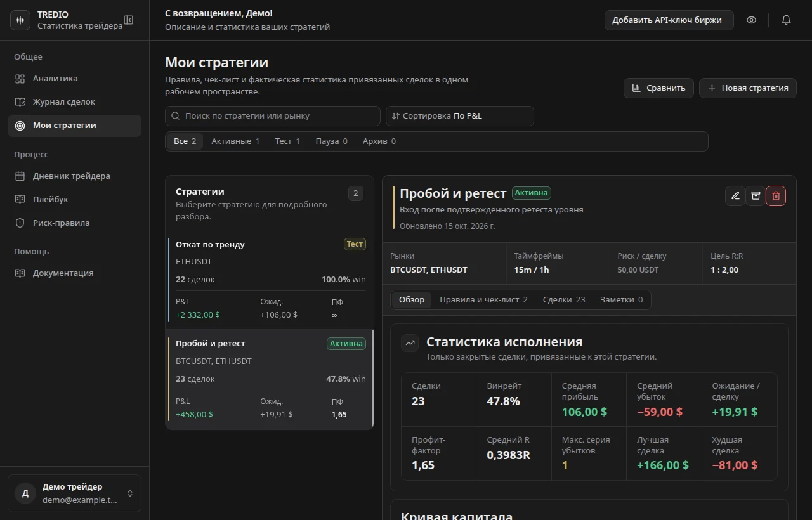Image resolution: width=812 pixels, height=520 pixels.
Task: Select the Тест filter tab
Action: (x=287, y=141)
